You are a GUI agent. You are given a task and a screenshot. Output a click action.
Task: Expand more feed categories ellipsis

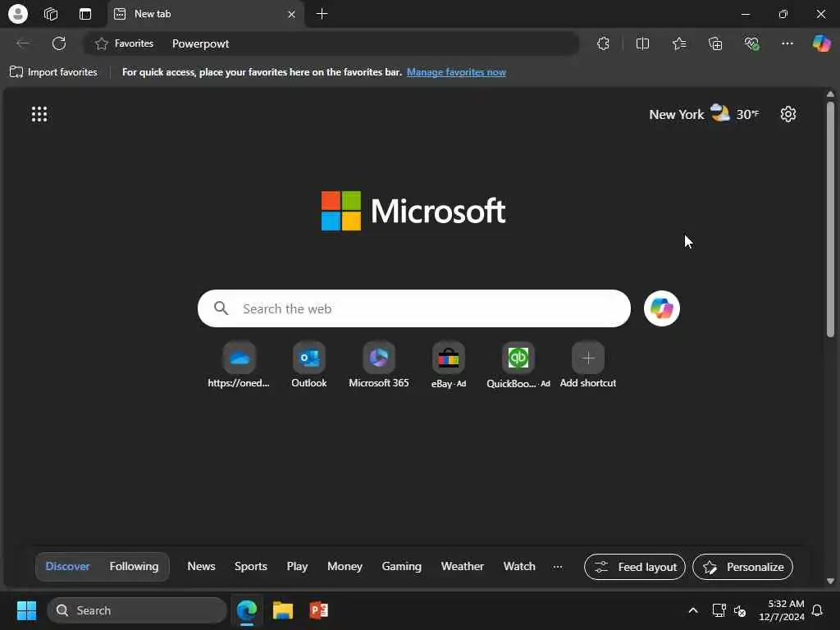[558, 567]
